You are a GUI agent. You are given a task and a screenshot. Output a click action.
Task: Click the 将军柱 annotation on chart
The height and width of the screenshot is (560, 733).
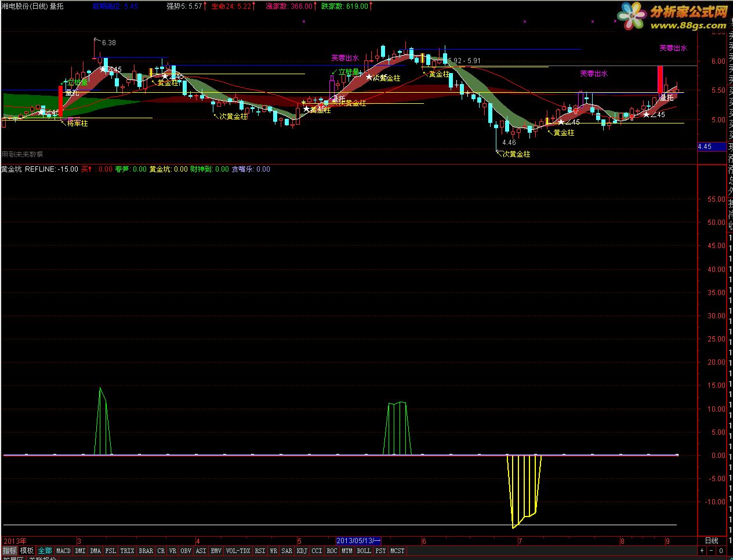pyautogui.click(x=77, y=123)
